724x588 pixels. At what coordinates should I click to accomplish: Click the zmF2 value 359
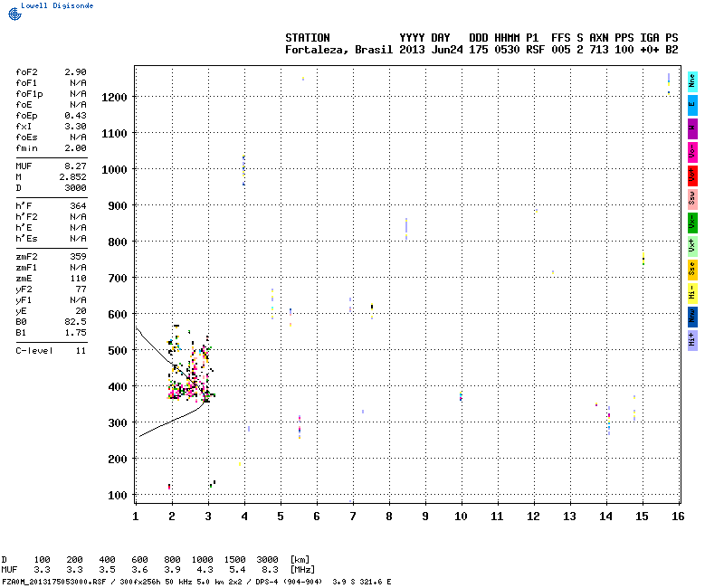(x=78, y=257)
